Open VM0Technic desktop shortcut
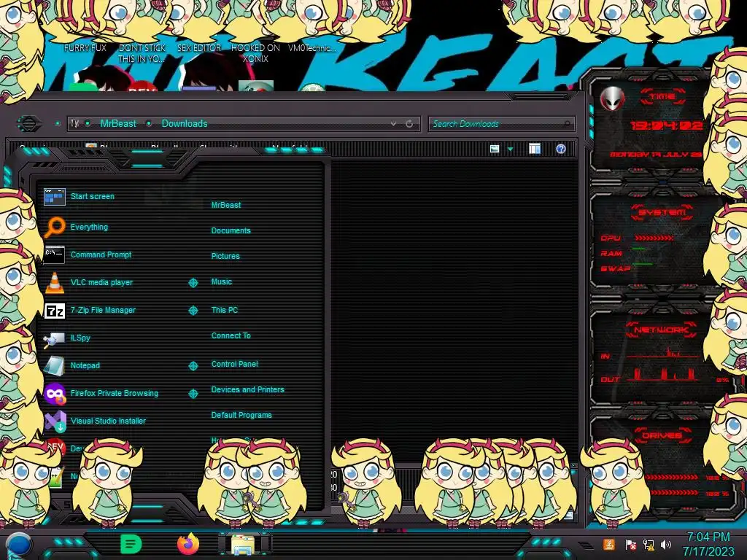This screenshot has height=560, width=747. (312, 47)
